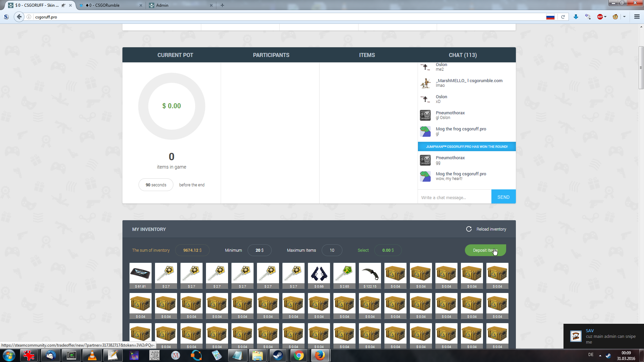Click the Firefox downloads arrow icon
This screenshot has width=644, height=362.
point(576,17)
